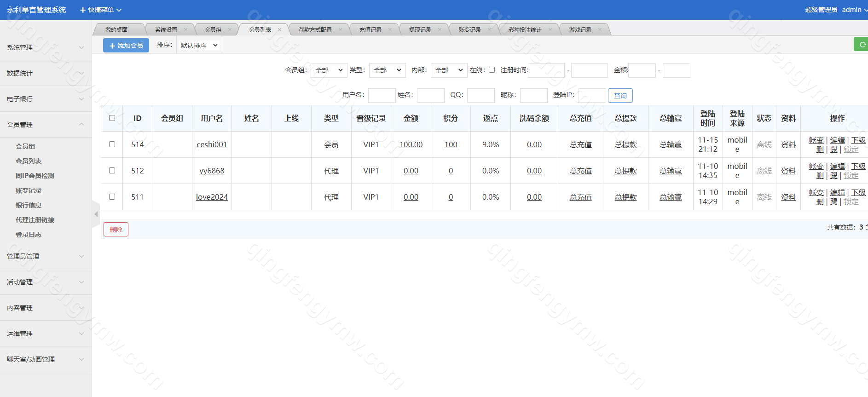Close the 充值记录 tab via its X
This screenshot has width=868, height=397.
[x=390, y=30]
